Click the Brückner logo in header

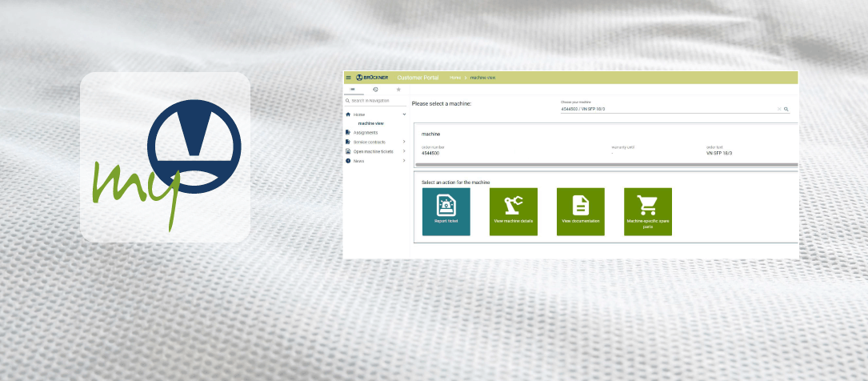click(x=373, y=78)
